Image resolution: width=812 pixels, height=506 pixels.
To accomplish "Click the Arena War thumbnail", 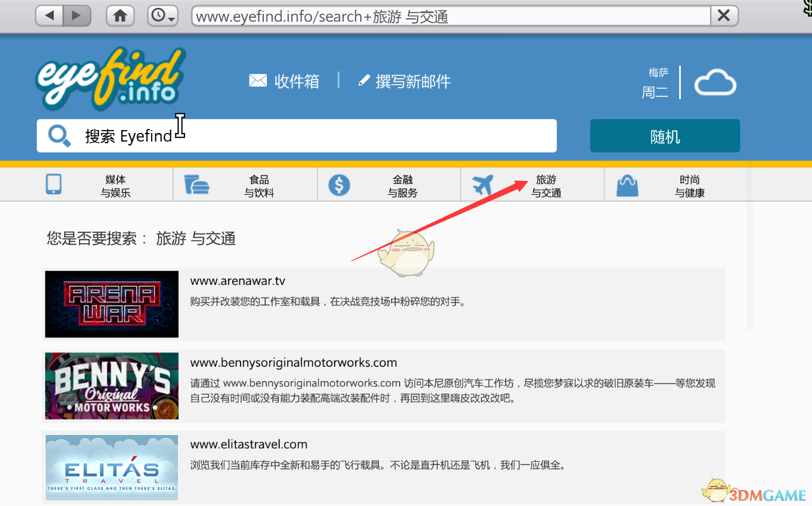I will point(112,304).
